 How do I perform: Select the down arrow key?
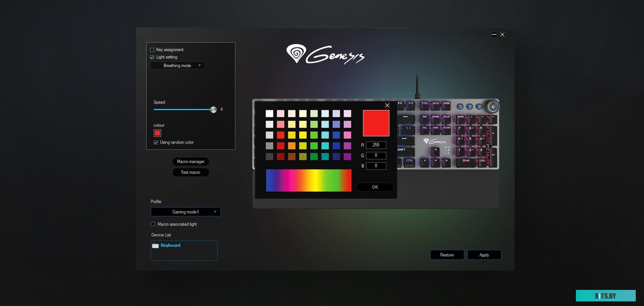(436, 162)
